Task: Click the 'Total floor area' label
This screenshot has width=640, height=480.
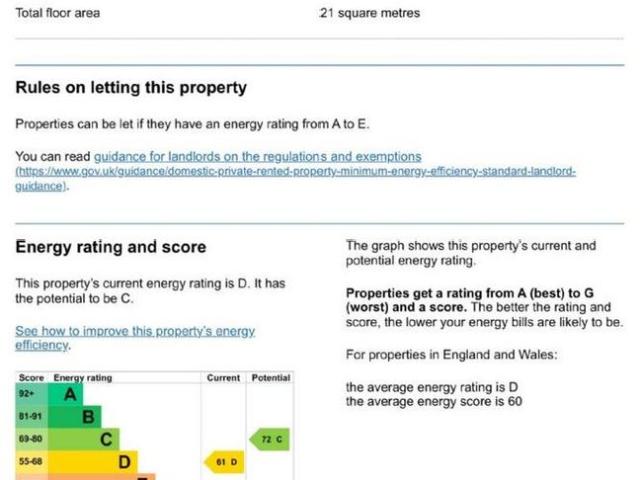Action: click(x=58, y=14)
